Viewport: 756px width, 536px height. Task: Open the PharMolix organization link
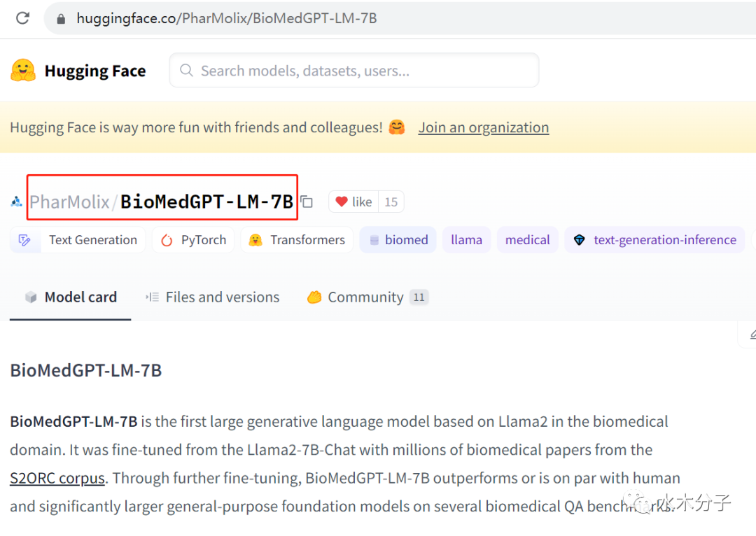pos(69,202)
